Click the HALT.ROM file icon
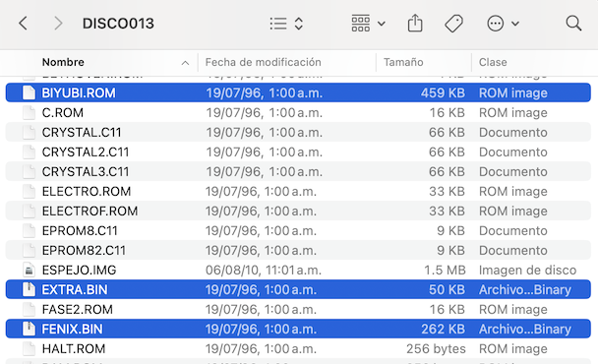The width and height of the screenshot is (598, 364). click(x=29, y=348)
